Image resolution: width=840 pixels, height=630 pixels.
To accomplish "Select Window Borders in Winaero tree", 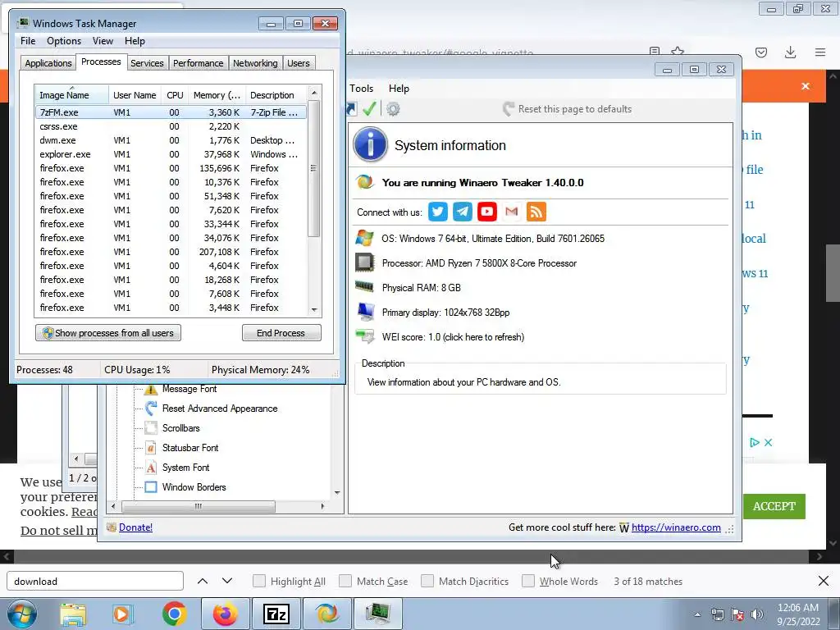I will pos(194,487).
